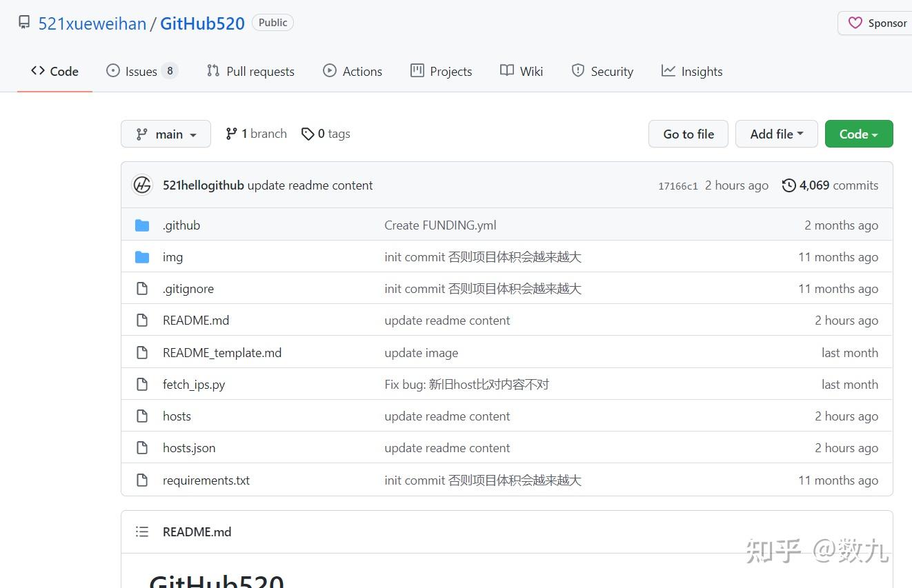
Task: Click the file icon beside fetch_ips.py
Action: click(x=142, y=384)
